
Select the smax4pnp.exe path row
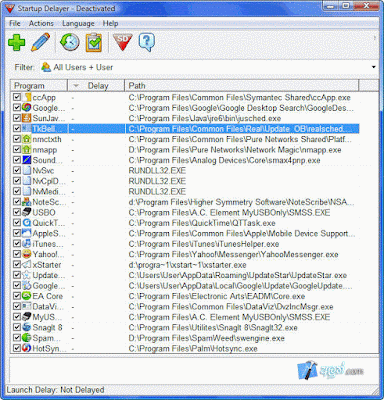pos(224,160)
